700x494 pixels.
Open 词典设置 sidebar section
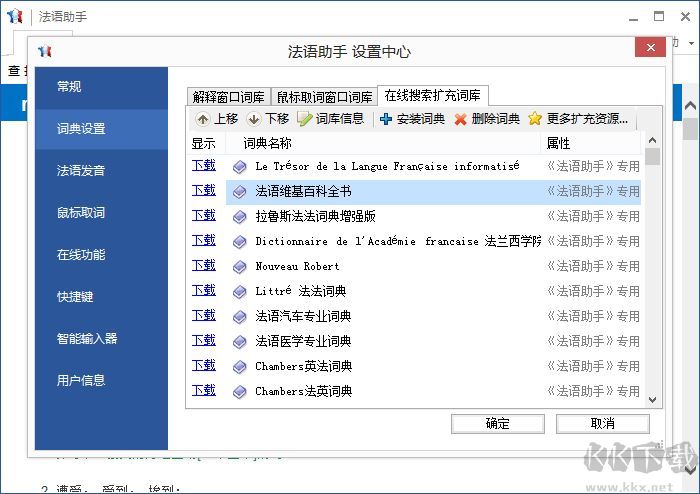101,129
